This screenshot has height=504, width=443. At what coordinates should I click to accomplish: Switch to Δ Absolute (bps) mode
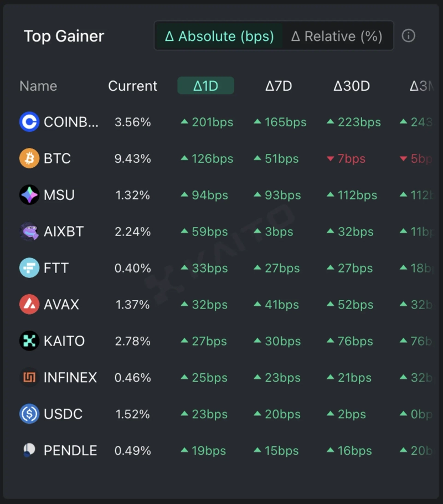tap(219, 37)
